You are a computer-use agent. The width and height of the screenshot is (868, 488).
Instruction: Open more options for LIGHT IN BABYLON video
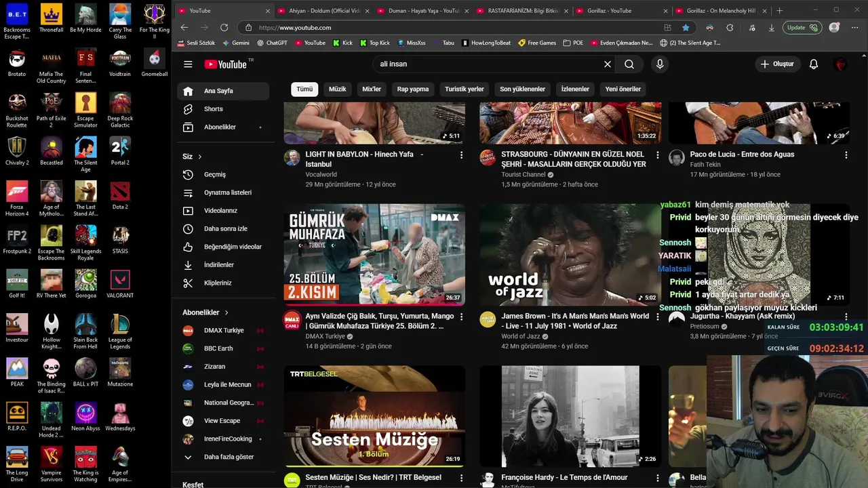(461, 155)
